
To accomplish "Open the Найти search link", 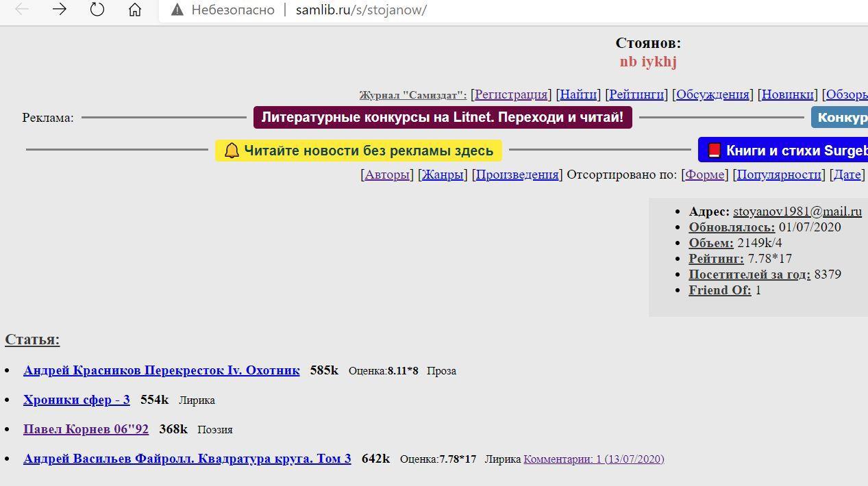I will [x=578, y=94].
